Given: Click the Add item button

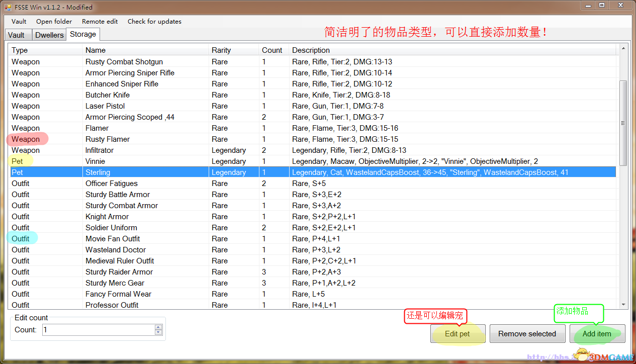Looking at the screenshot, I should coord(597,334).
